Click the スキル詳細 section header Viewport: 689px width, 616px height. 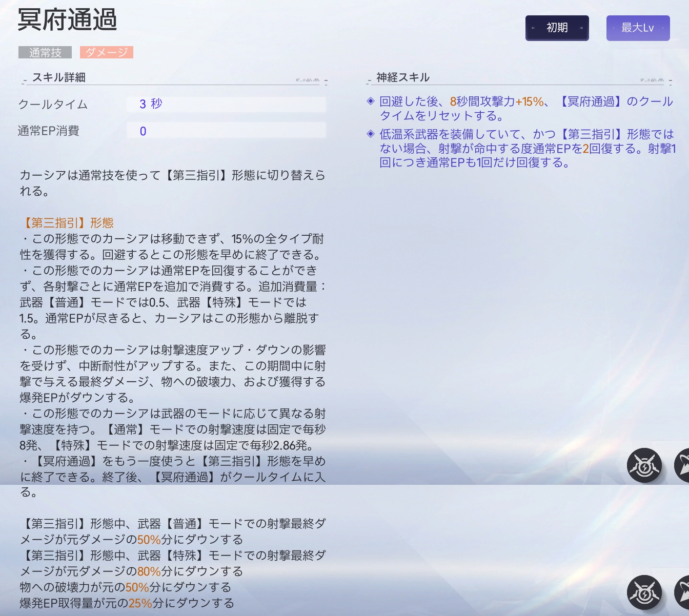click(59, 77)
